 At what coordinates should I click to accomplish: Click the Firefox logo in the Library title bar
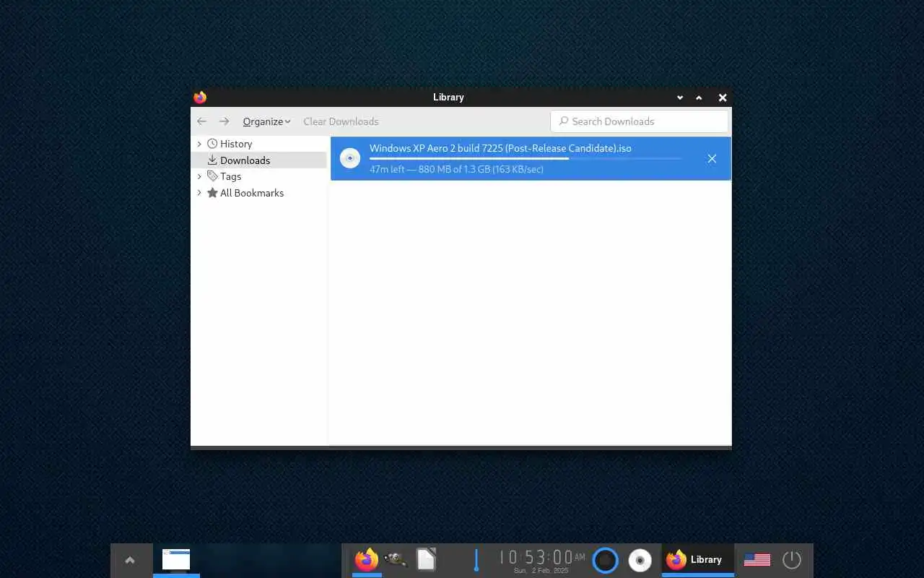200,97
